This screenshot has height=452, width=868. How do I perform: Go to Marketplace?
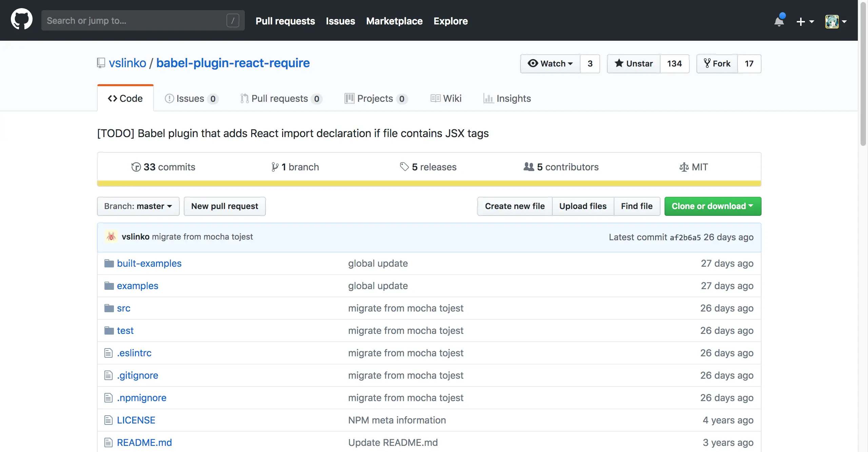coord(394,21)
